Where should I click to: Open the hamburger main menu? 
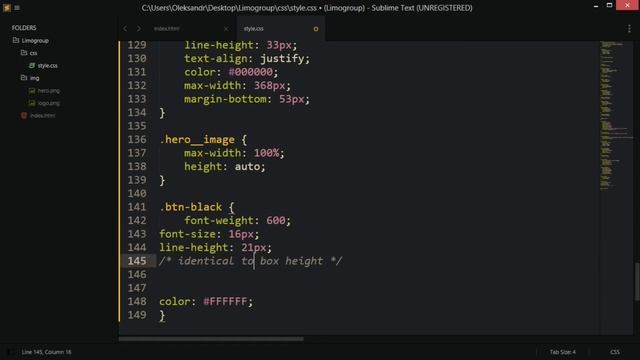click(17, 8)
